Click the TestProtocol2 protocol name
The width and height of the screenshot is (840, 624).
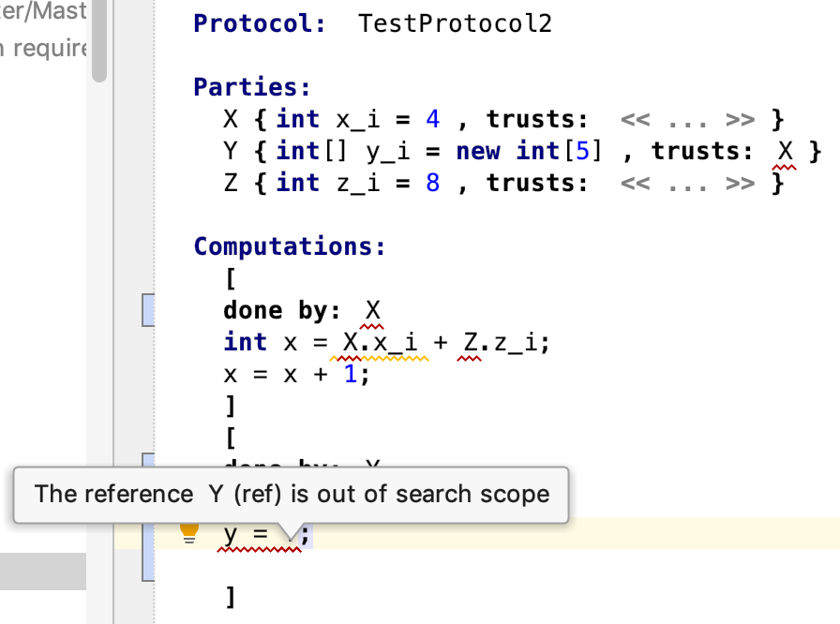[456, 23]
